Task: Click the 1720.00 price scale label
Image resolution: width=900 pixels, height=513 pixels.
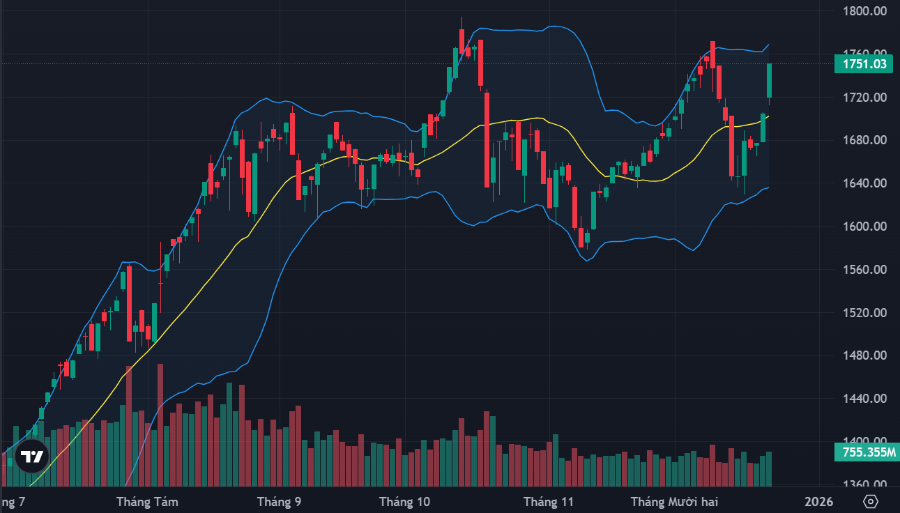Action: pyautogui.click(x=866, y=98)
